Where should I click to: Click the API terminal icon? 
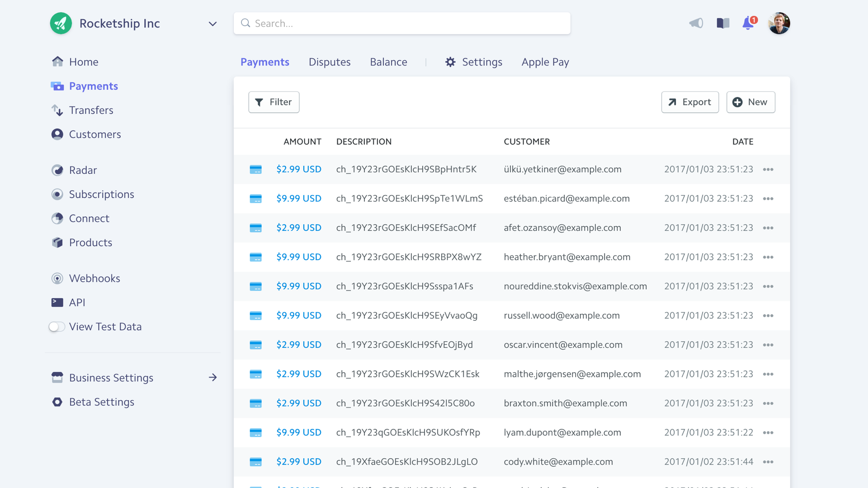(x=57, y=302)
